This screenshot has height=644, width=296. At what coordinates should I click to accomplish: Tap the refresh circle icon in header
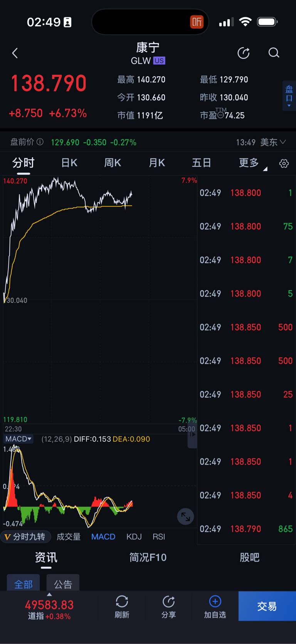click(x=243, y=53)
